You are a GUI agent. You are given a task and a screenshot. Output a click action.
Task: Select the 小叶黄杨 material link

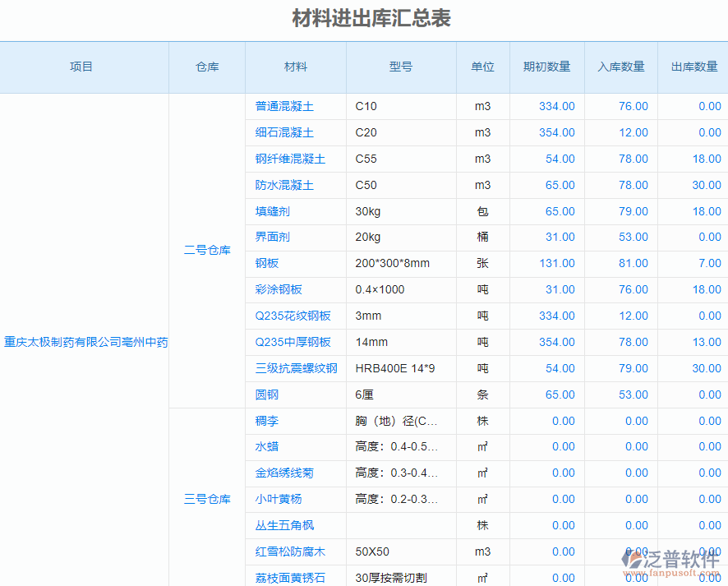click(x=278, y=499)
